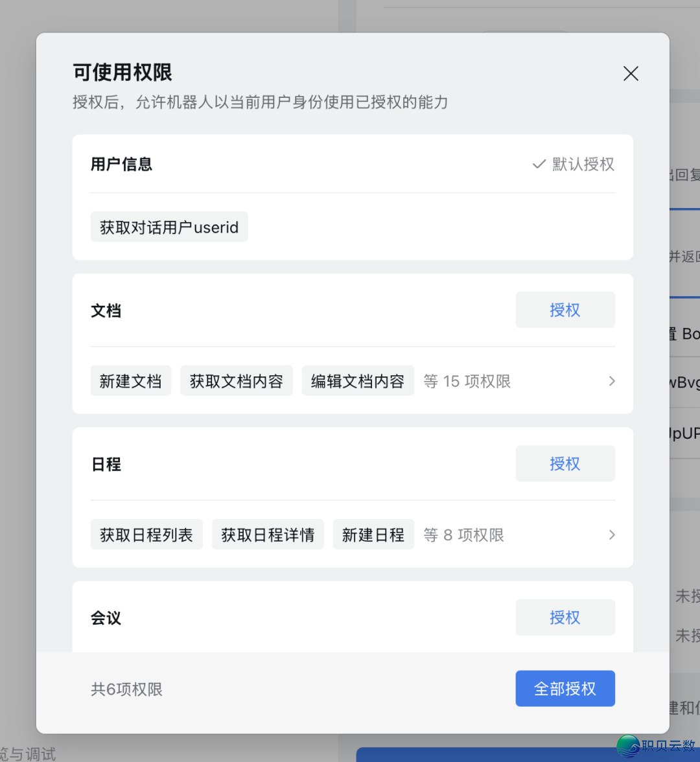
Task: Switch to the 文档 permission section header
Action: point(106,310)
